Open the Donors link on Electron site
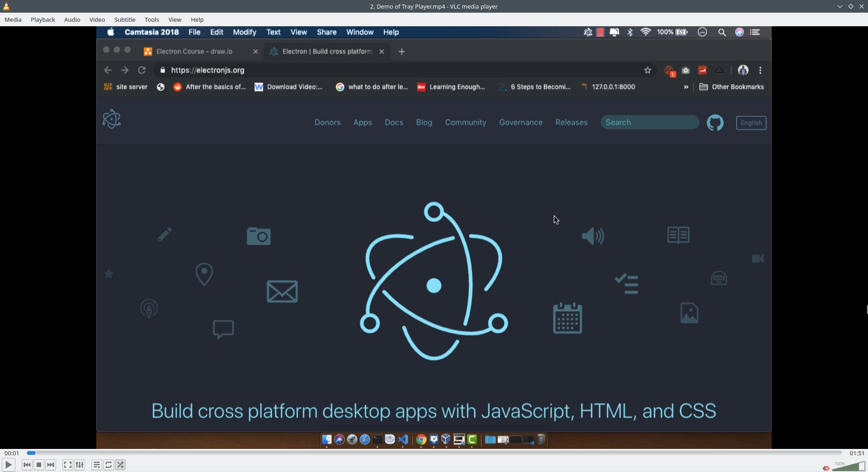 328,122
